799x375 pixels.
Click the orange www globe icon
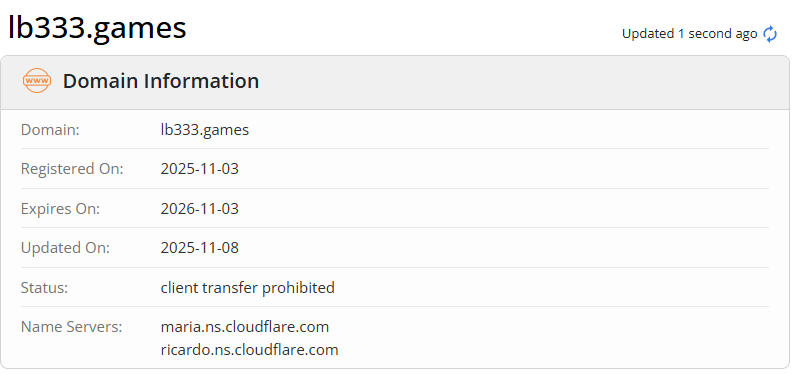pos(37,81)
